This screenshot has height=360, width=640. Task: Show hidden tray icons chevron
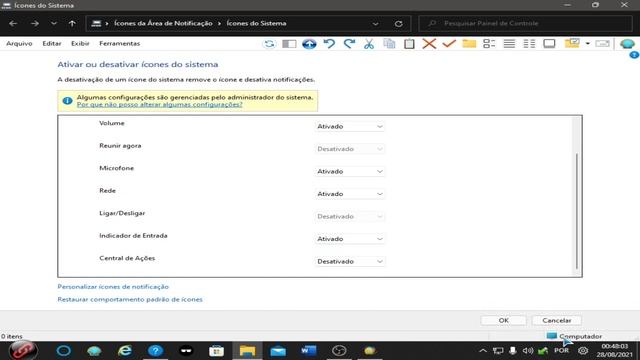pyautogui.click(x=483, y=351)
